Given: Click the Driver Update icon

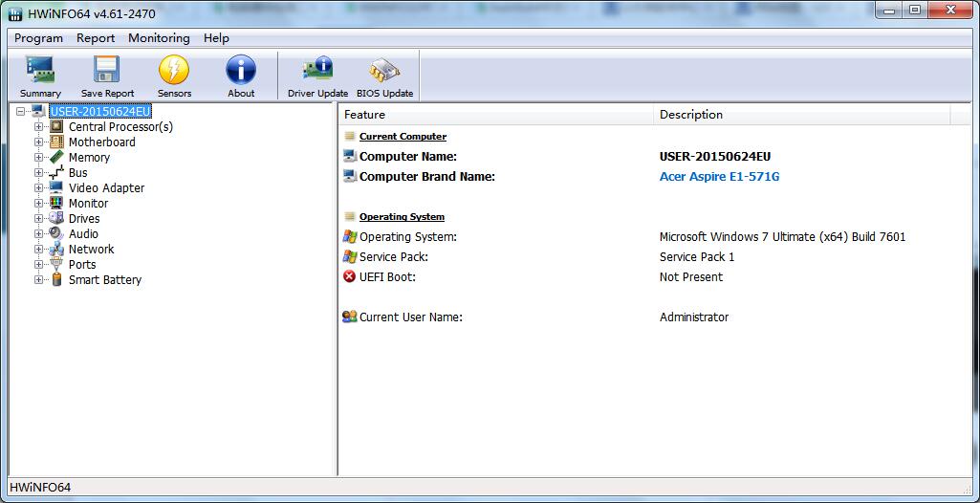Looking at the screenshot, I should (317, 70).
